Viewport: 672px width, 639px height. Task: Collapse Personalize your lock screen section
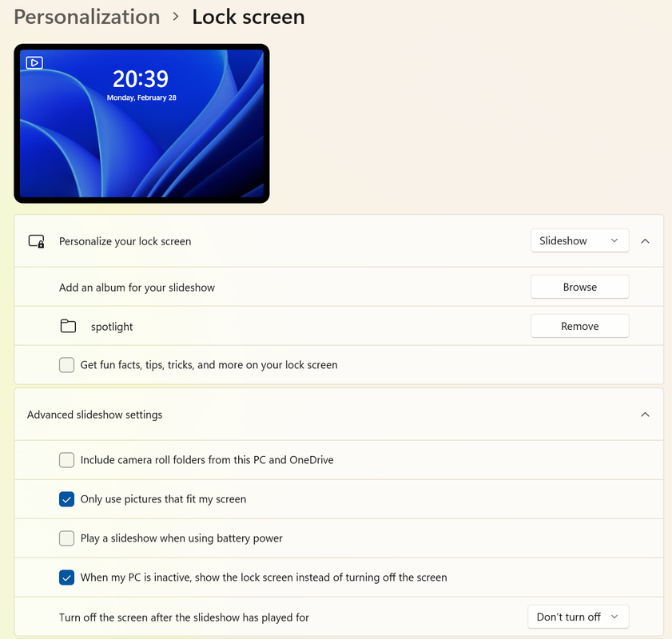click(645, 241)
